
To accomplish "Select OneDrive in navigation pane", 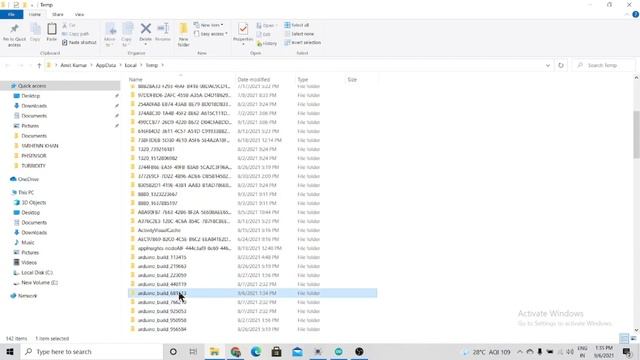I will [28, 179].
